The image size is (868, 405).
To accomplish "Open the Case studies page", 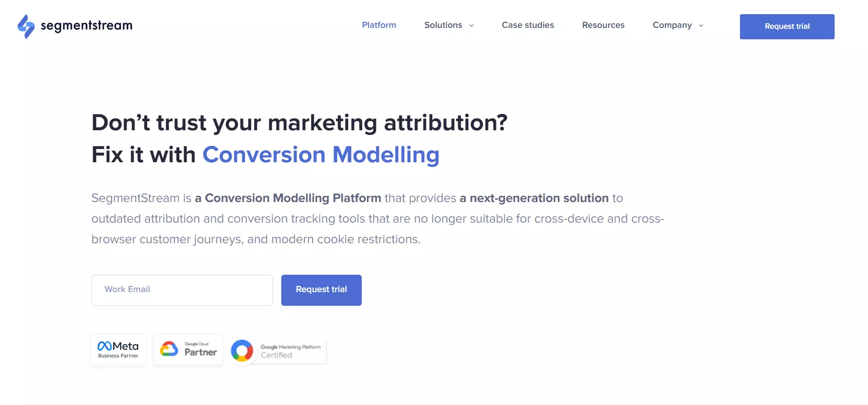I will coord(527,25).
